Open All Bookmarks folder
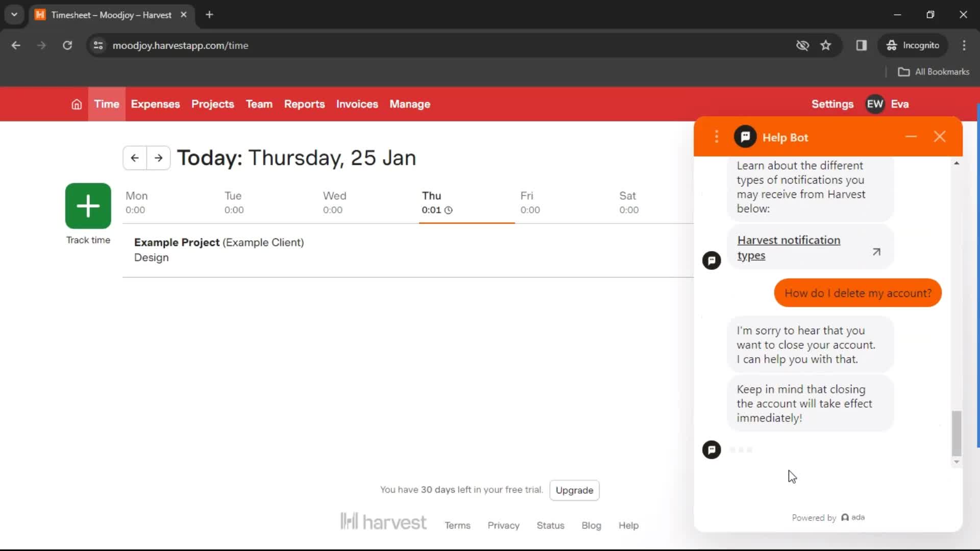980x551 pixels. point(934,72)
